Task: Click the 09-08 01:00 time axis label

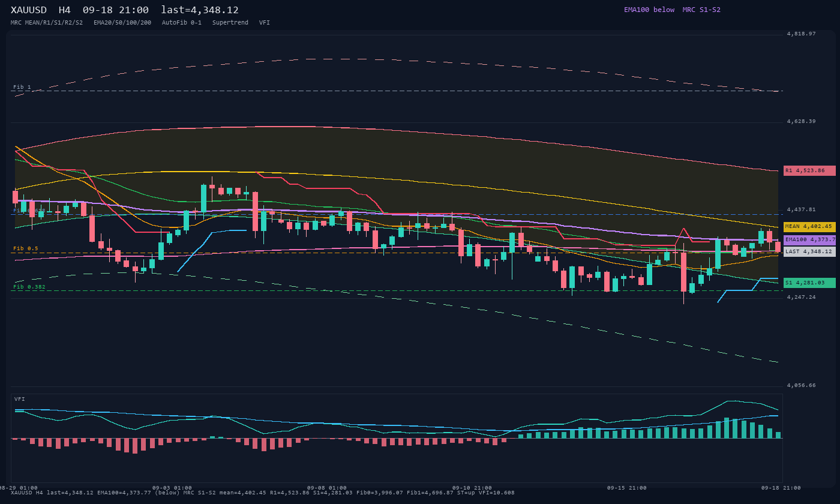Action: 327,488
